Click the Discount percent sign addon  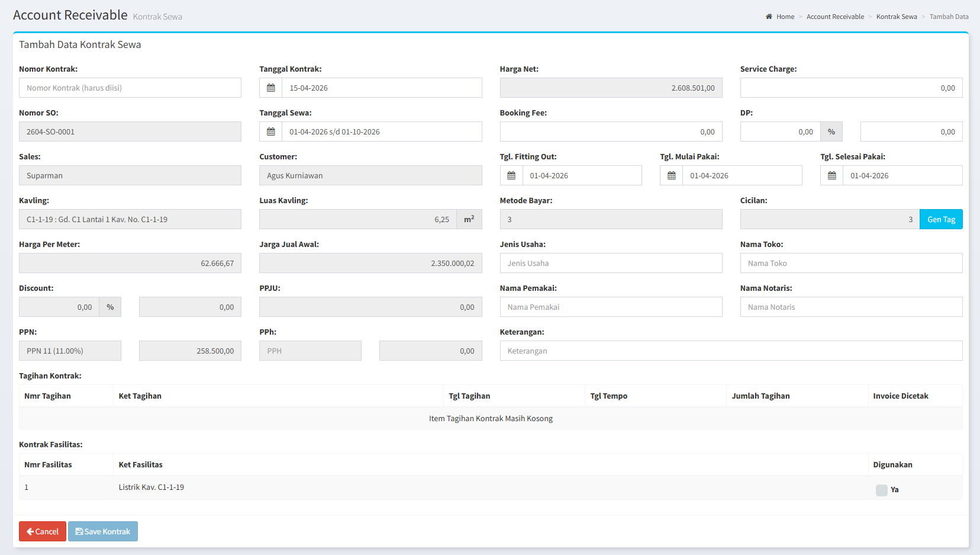(110, 307)
